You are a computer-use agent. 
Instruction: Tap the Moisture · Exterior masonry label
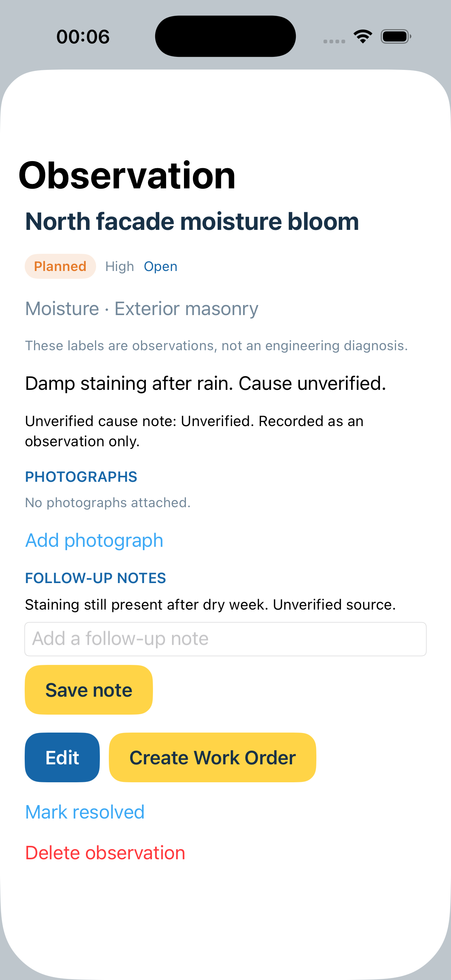point(142,308)
